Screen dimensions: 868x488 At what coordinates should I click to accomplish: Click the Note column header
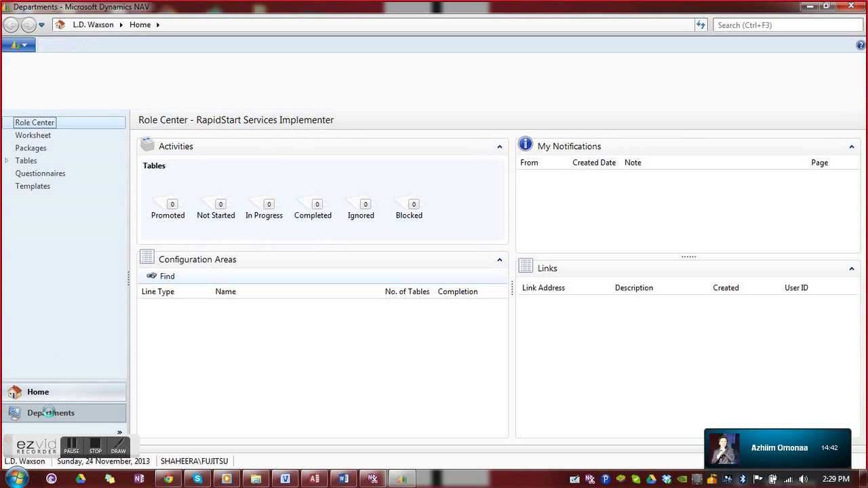coord(633,163)
